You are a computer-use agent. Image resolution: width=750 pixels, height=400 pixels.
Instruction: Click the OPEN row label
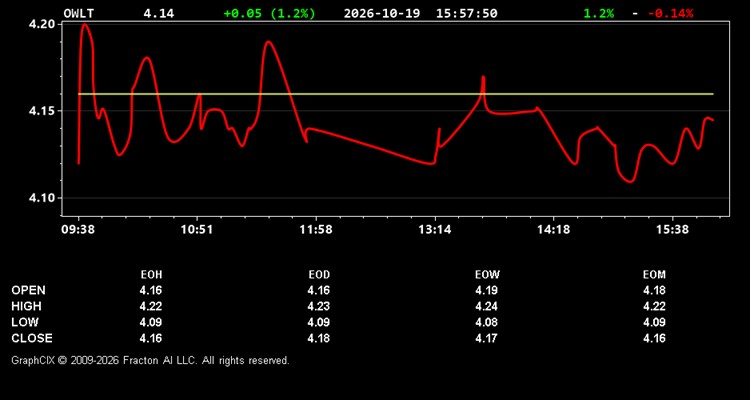tap(29, 290)
